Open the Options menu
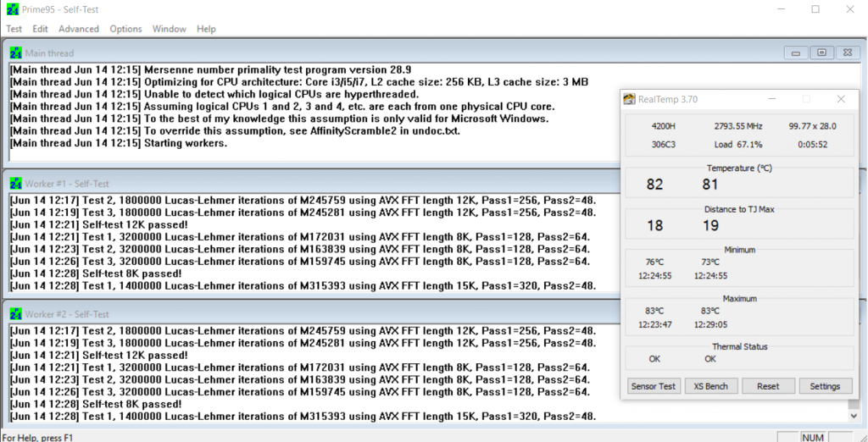868x442 pixels. pyautogui.click(x=125, y=29)
